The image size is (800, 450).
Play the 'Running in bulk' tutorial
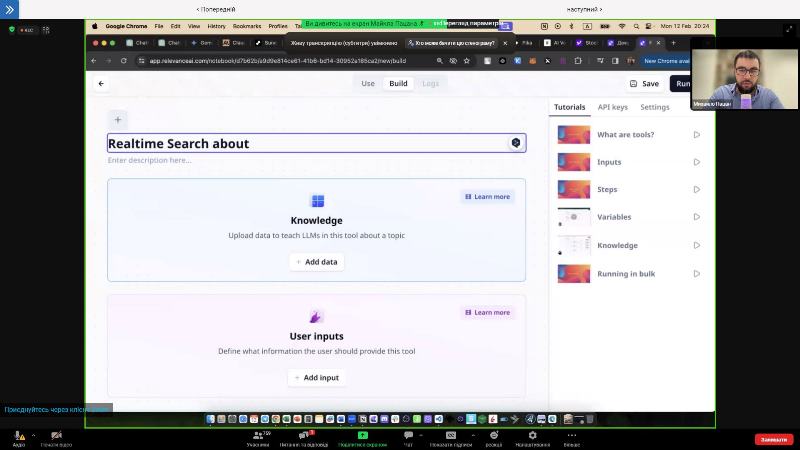click(x=696, y=274)
